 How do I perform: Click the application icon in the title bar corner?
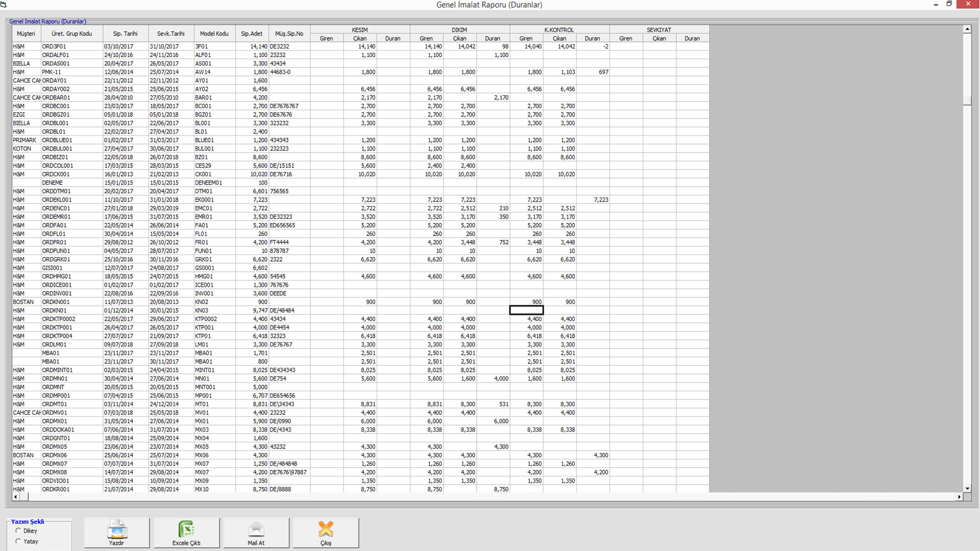[4, 4]
